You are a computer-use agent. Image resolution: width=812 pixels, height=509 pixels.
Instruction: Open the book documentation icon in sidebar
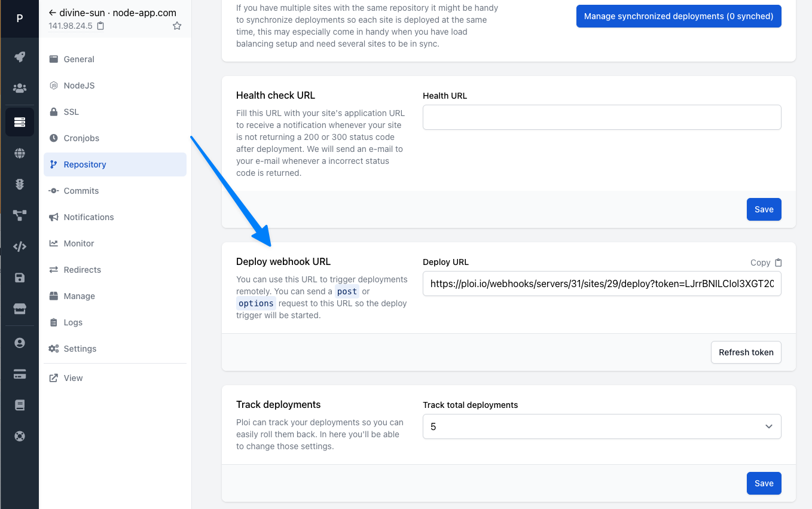click(x=20, y=406)
